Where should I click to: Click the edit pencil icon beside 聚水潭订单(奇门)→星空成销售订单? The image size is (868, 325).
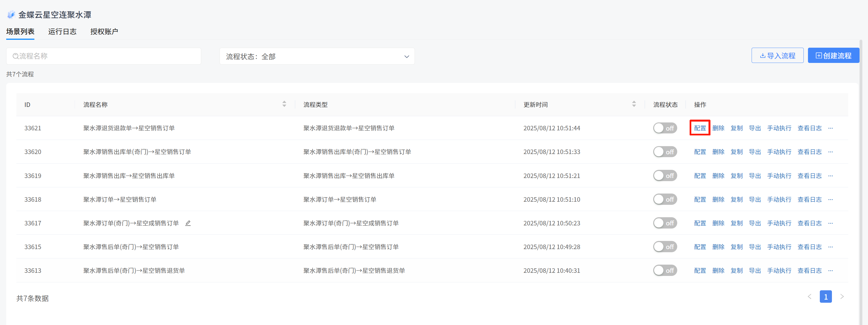pos(188,223)
